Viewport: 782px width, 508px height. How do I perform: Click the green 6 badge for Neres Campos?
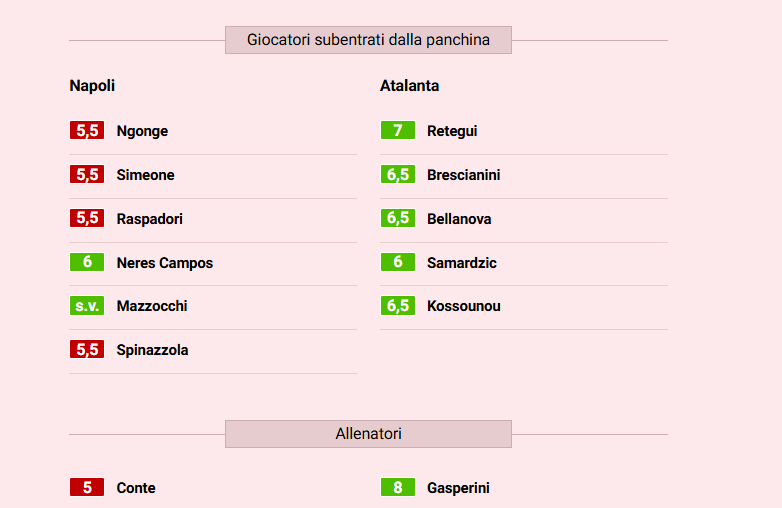click(87, 263)
